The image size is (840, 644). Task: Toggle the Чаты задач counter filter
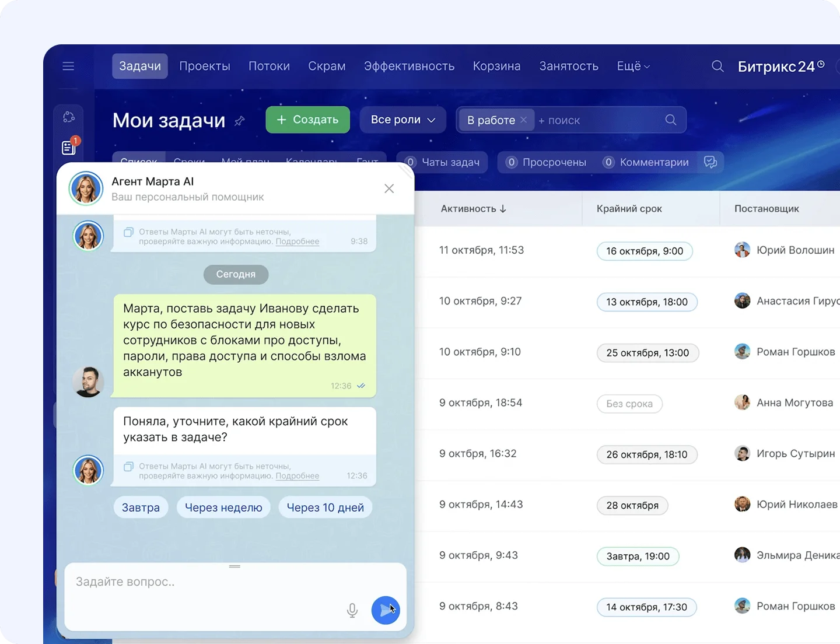pos(443,162)
